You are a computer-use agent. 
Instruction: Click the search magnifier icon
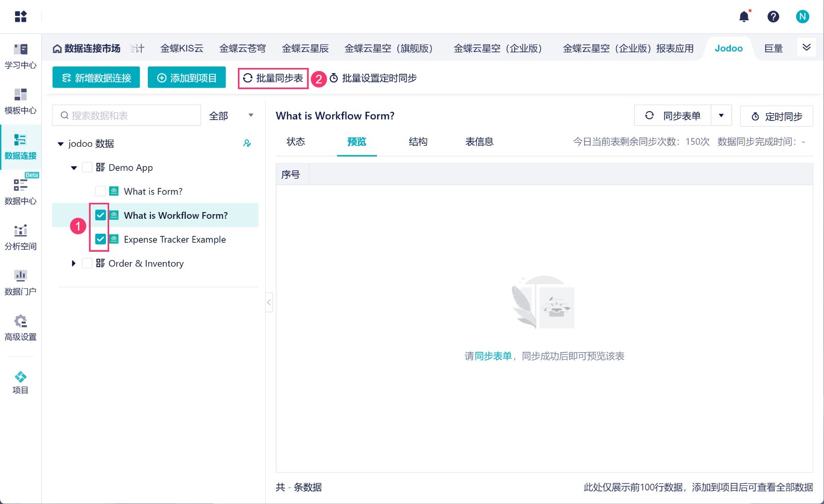(64, 115)
